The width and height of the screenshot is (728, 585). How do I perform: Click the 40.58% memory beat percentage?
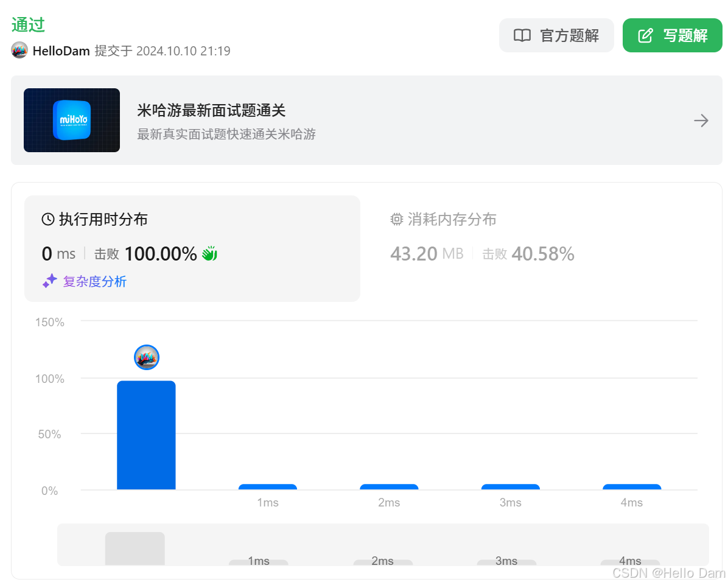coord(543,254)
